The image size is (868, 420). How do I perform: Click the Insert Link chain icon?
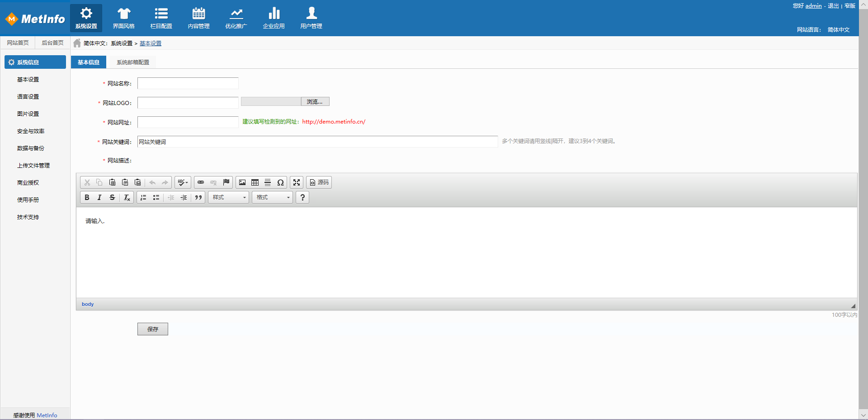(x=201, y=182)
